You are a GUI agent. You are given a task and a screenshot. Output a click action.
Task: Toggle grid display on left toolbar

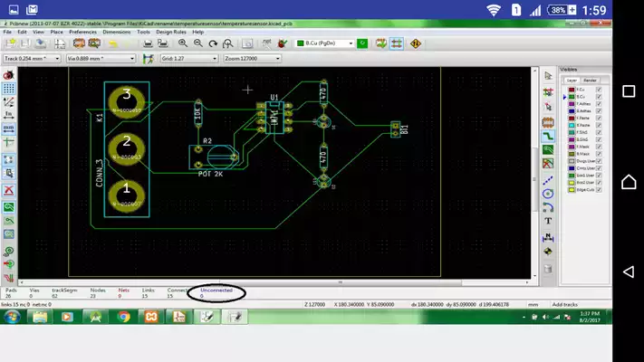[x=9, y=89]
